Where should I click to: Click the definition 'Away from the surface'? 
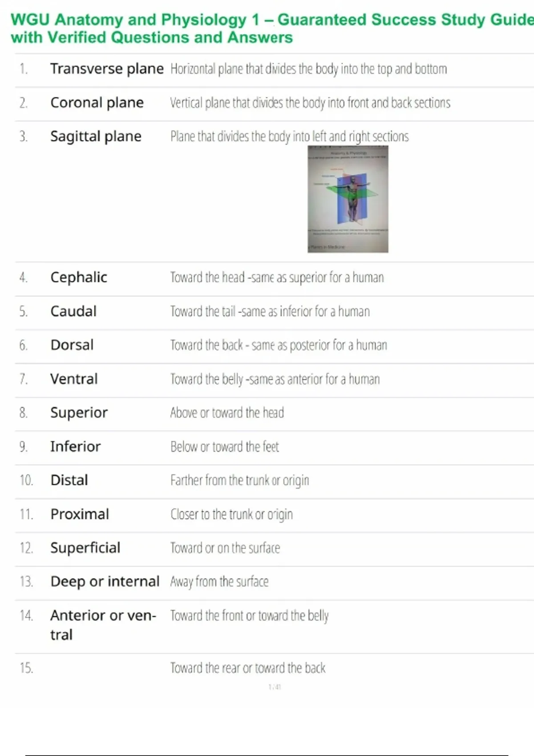219,582
